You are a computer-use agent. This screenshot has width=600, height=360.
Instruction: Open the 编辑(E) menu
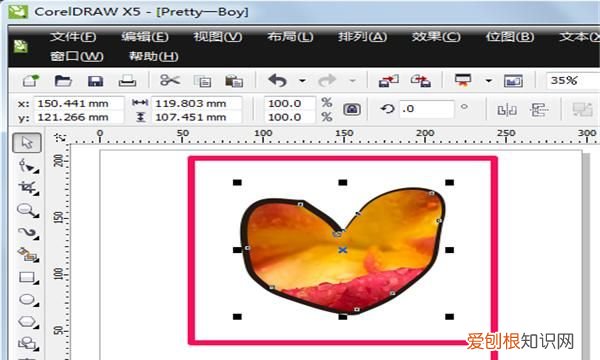click(145, 37)
